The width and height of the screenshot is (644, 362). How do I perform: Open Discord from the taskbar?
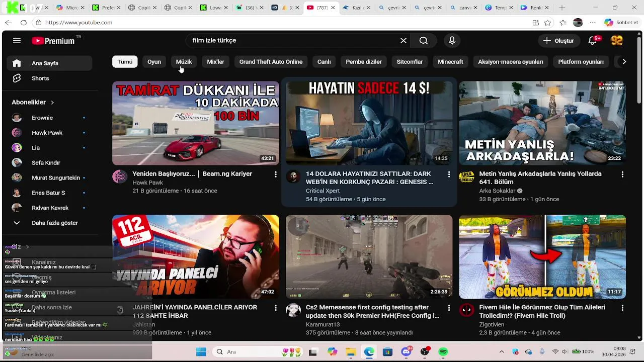click(x=407, y=352)
